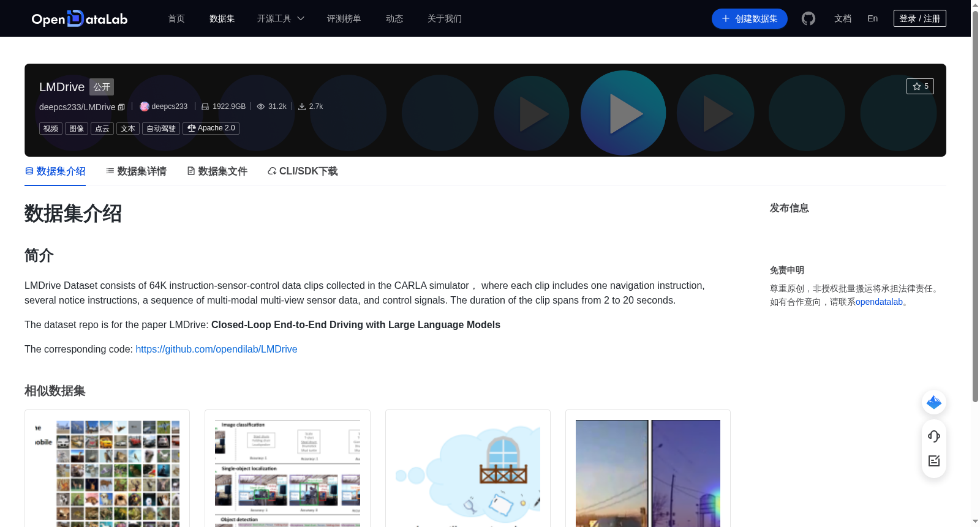Image resolution: width=980 pixels, height=527 pixels.
Task: Open 关于我们 navigation item
Action: click(445, 18)
